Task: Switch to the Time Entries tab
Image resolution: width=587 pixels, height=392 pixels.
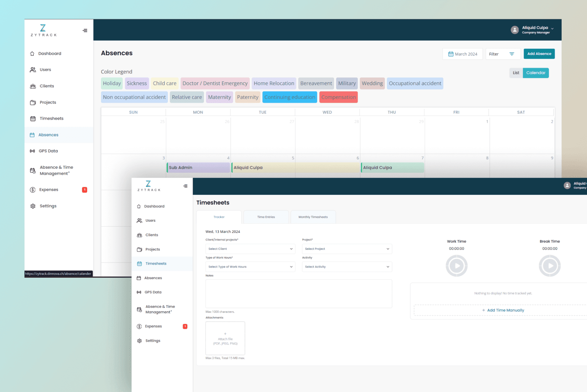Action: tap(266, 217)
